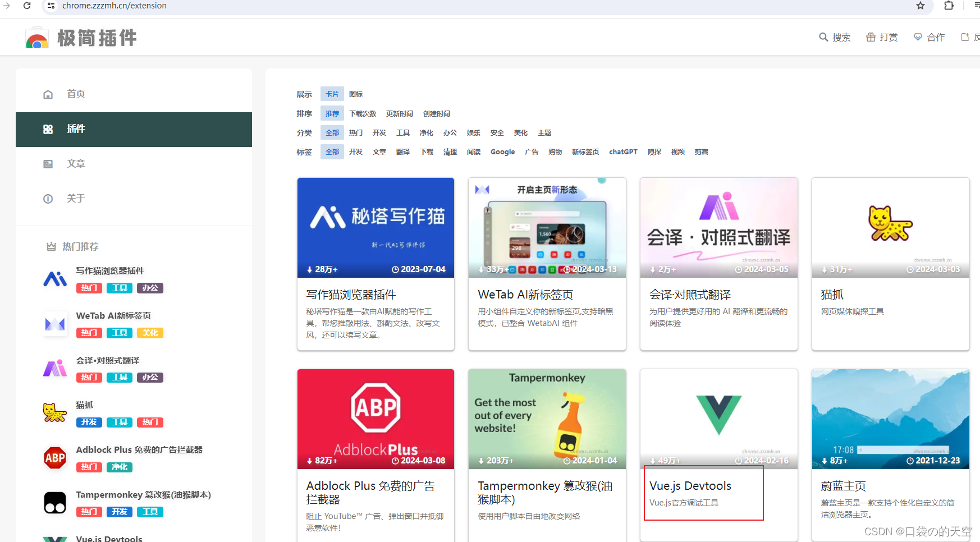Screen dimensions: 980x542
Task: Select the home icon beside 首页
Action: coord(48,94)
